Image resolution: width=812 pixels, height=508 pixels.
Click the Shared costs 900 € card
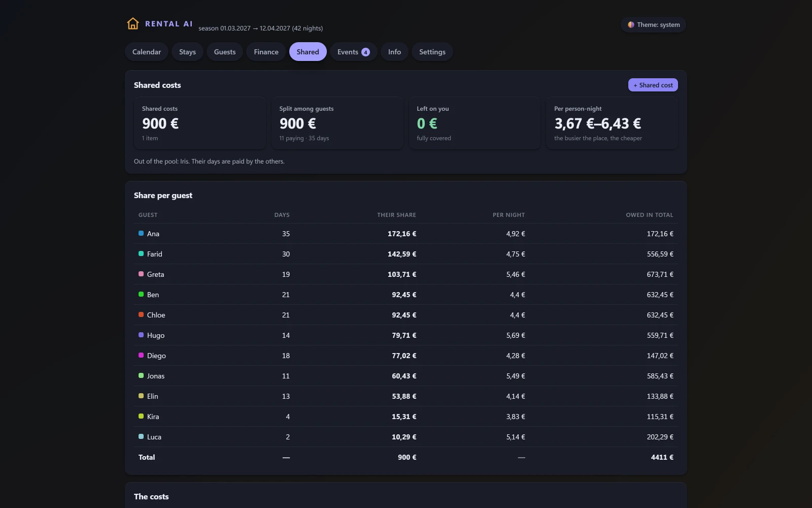tap(200, 123)
